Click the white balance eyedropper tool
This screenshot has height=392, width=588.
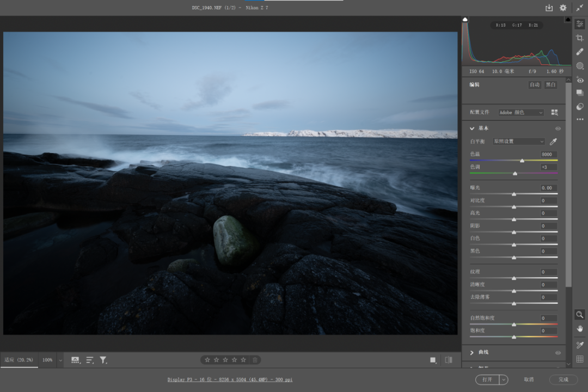(554, 142)
